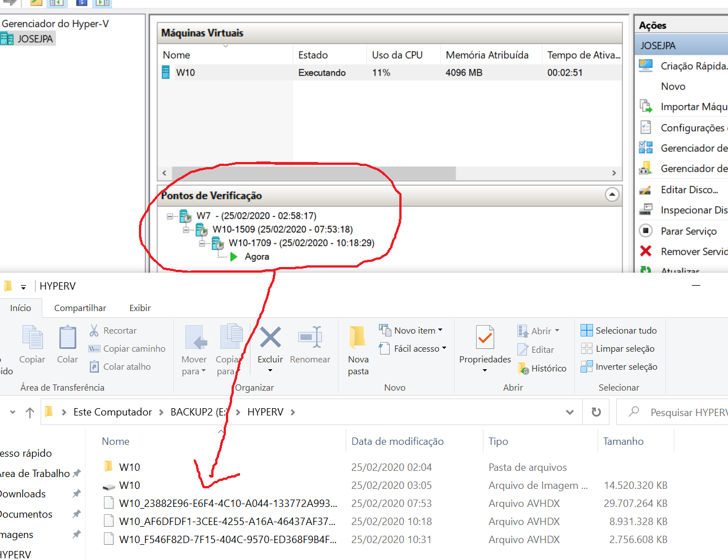Open Histórico in the ribbon
The image size is (728, 560).
(x=542, y=368)
